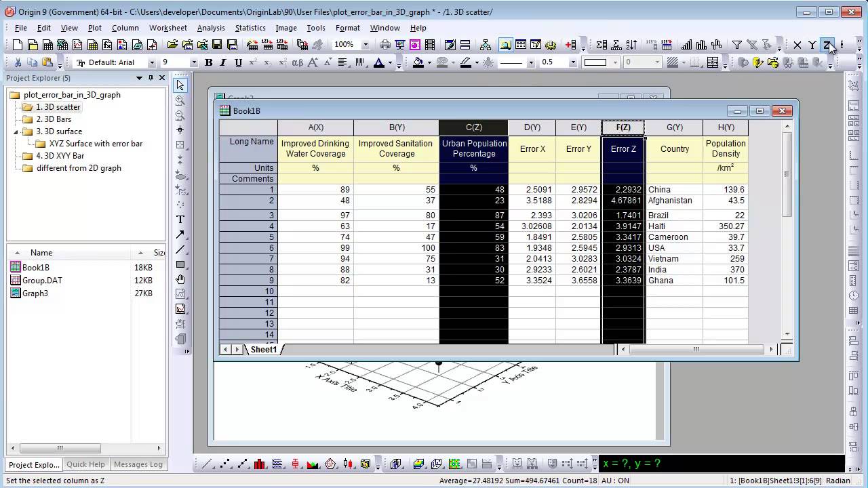Click the Paste clipboard icon
Image resolution: width=868 pixels, height=488 pixels.
click(47, 62)
